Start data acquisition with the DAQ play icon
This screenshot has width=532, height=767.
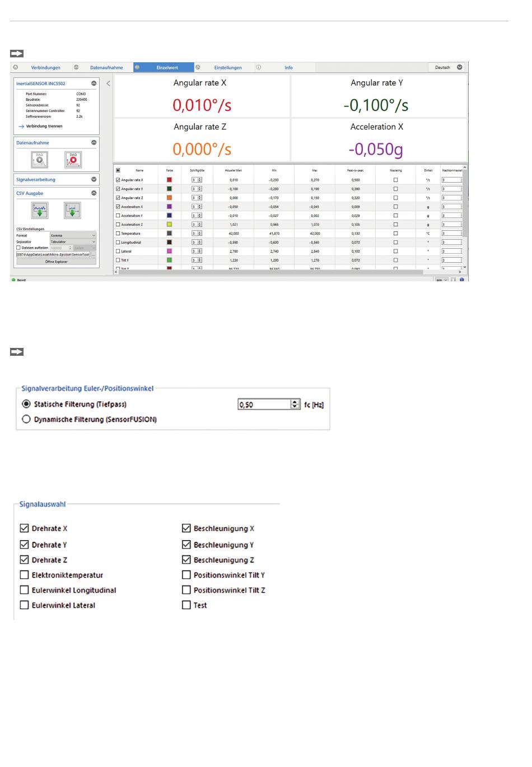[x=39, y=160]
